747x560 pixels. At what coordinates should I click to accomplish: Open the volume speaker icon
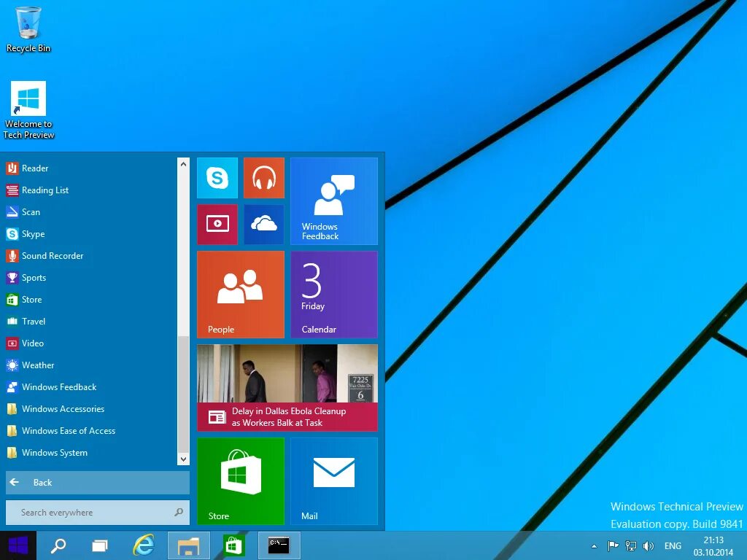[648, 545]
